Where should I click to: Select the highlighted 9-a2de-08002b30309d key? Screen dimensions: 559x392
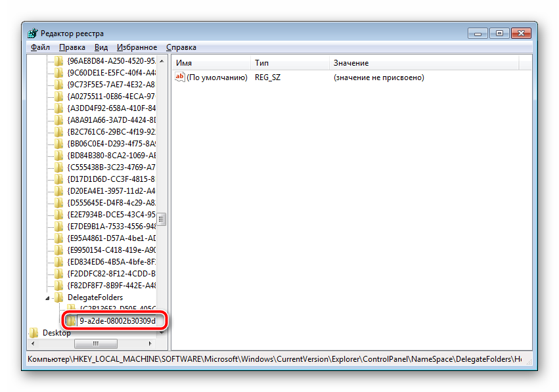(117, 321)
